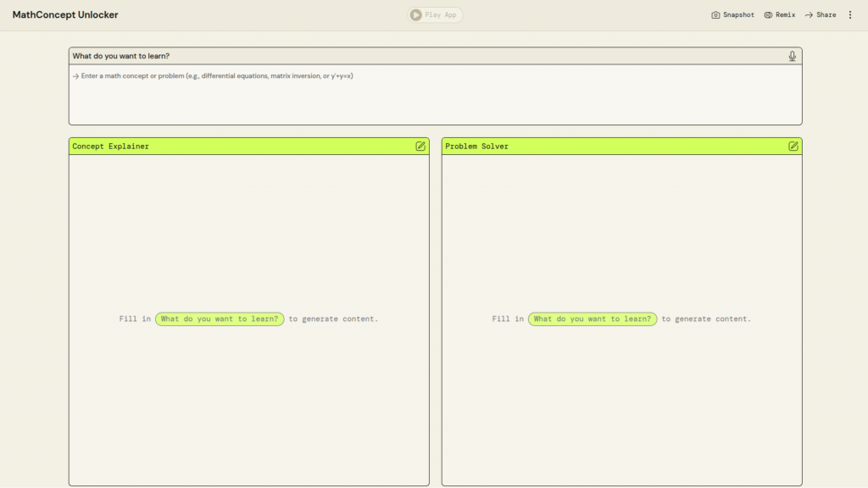Select the Snapshot text button

[x=738, y=15]
